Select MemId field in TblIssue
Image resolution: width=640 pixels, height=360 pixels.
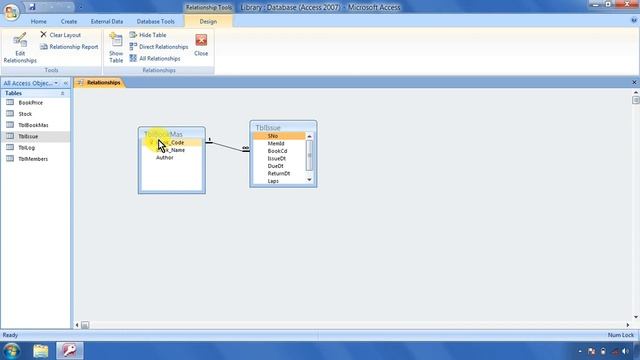click(x=279, y=143)
